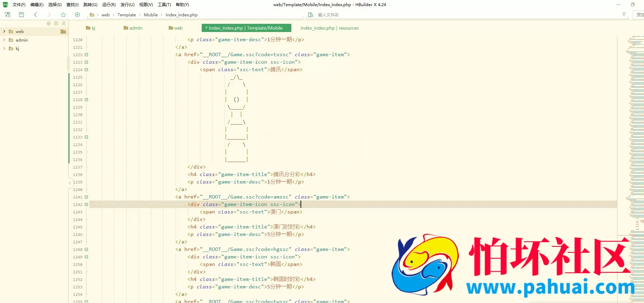Minimize the HBuilder X window
Screen dimensions: 644x303
click(x=618, y=5)
